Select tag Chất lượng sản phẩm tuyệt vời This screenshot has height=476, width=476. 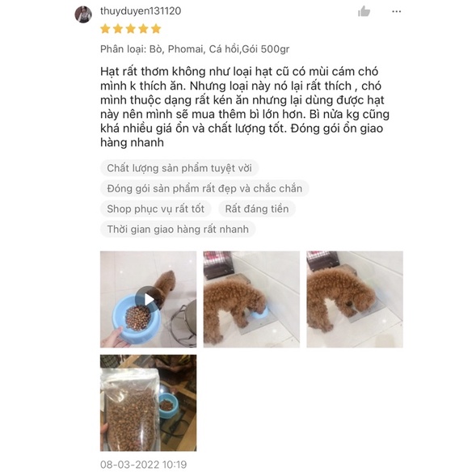tap(179, 168)
